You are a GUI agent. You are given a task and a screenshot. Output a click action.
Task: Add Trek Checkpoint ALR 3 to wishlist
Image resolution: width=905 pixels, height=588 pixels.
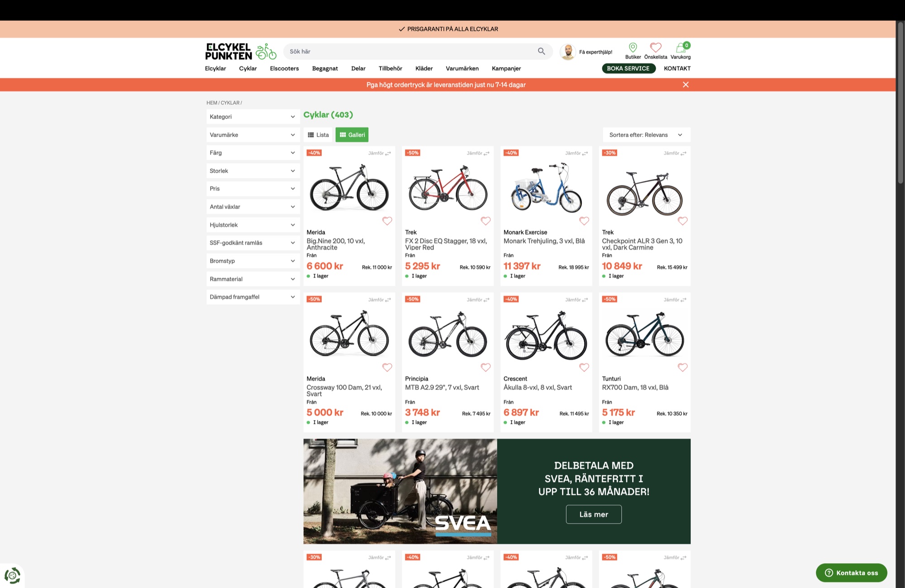(682, 221)
